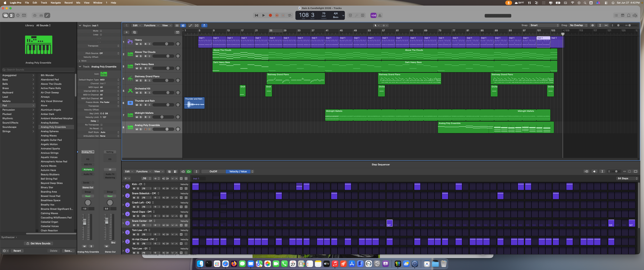
Task: Click the Steinway Grand Piano track icon
Action: pyautogui.click(x=130, y=78)
